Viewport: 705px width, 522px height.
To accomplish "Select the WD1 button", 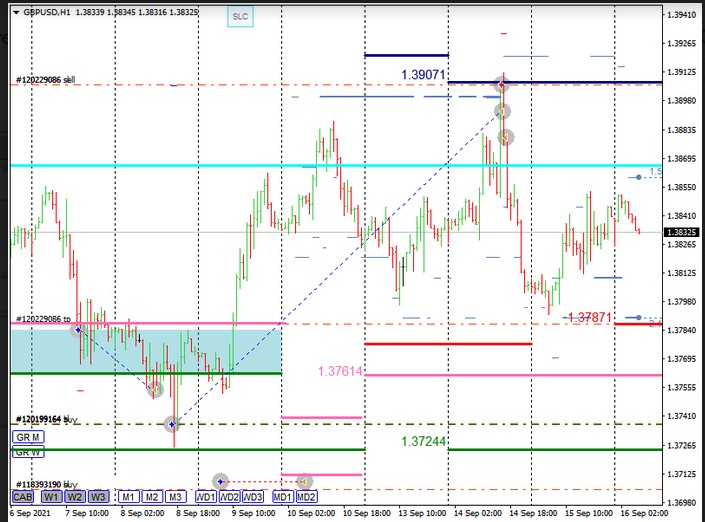I will coord(205,496).
